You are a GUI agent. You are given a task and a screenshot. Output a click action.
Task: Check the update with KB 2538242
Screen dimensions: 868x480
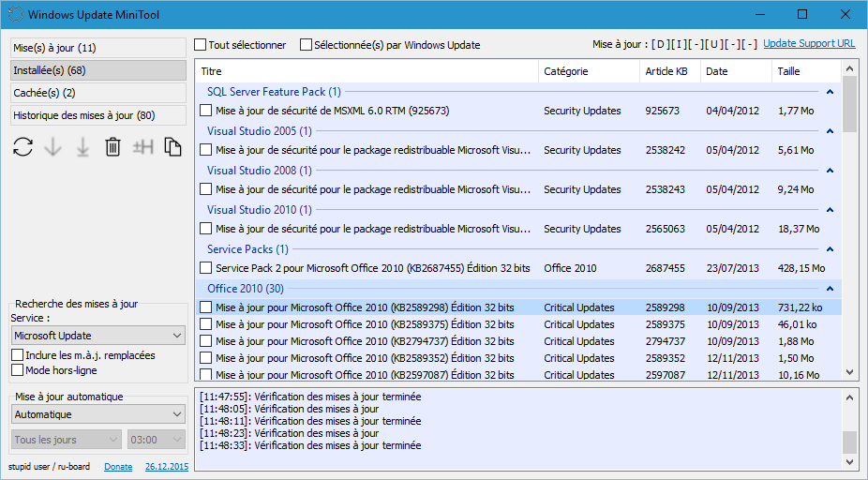point(206,150)
